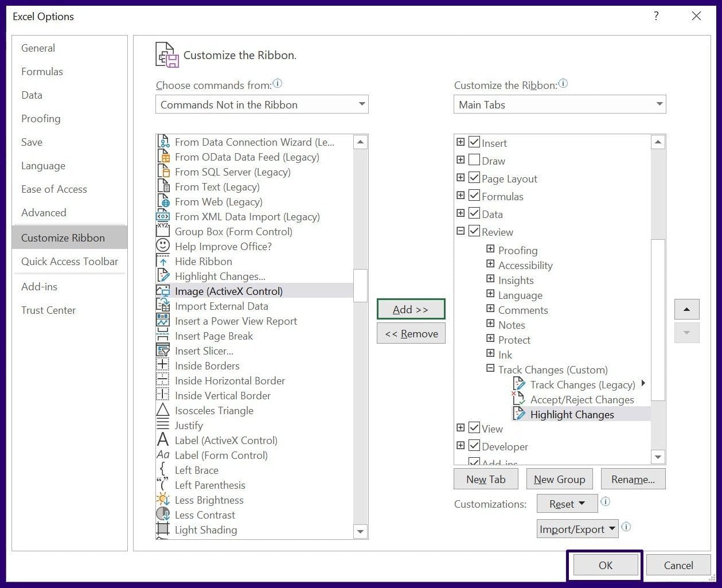The width and height of the screenshot is (722, 588).
Task: Toggle the Page Layout tab checkbox
Action: 474,178
